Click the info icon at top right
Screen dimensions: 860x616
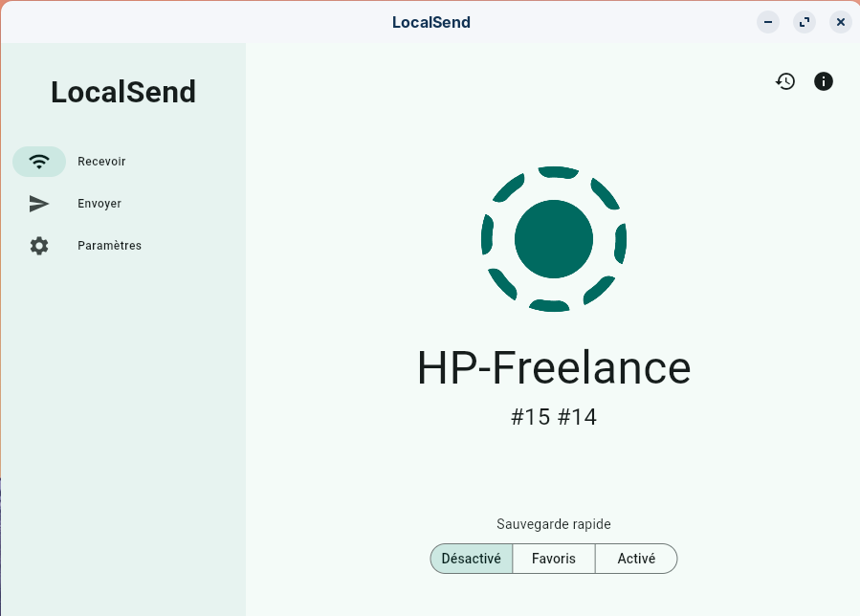click(824, 81)
